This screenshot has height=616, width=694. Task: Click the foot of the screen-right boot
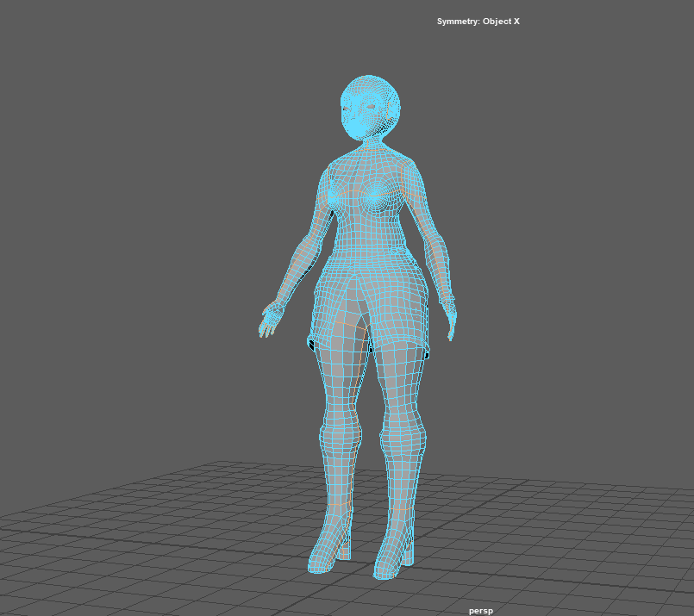(x=390, y=562)
